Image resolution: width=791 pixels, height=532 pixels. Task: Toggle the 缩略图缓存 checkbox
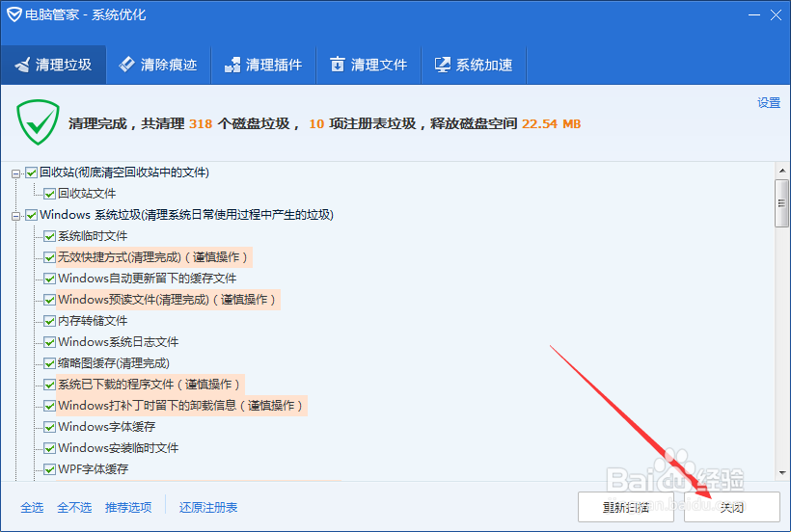coord(49,363)
